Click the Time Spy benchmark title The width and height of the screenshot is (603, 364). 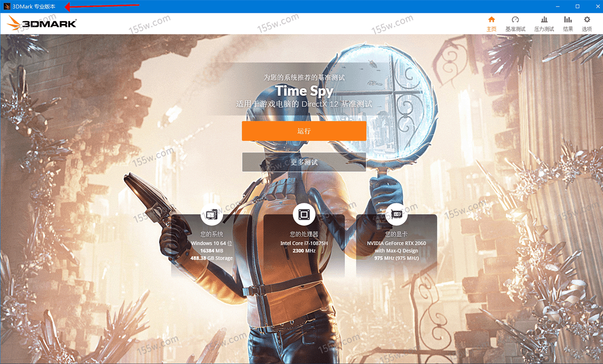coord(304,90)
